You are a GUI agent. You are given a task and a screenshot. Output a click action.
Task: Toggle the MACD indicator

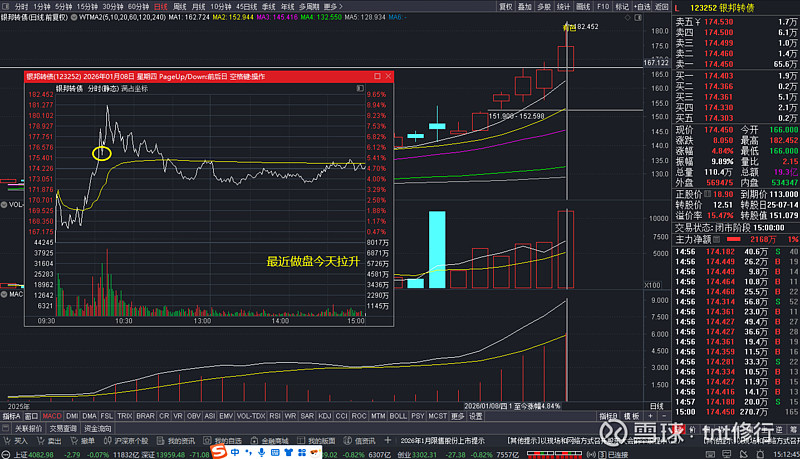coord(53,415)
